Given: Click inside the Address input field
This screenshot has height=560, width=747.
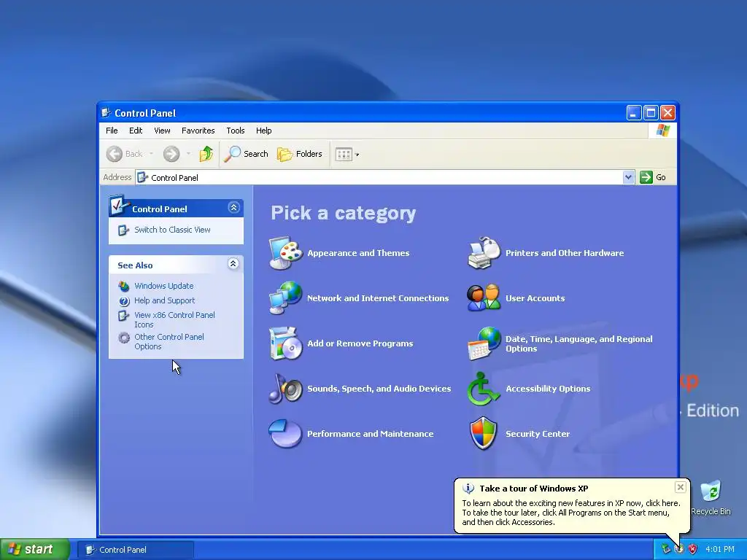Looking at the screenshot, I should click(x=385, y=178).
